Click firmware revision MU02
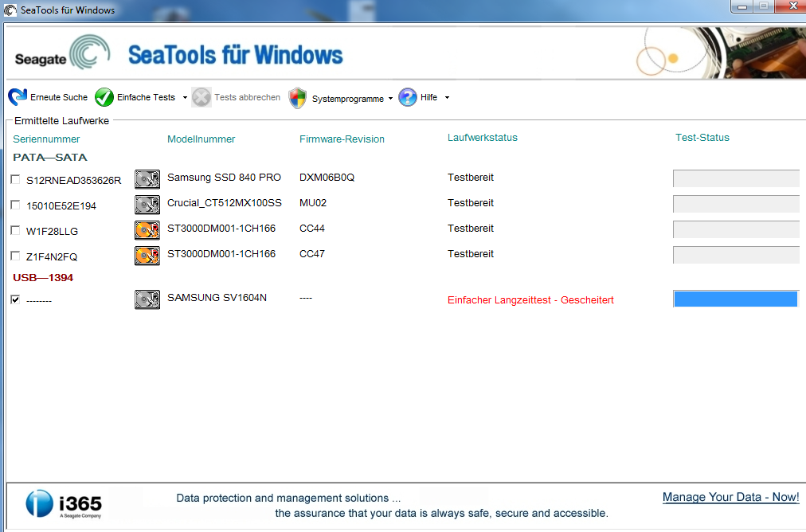The height and width of the screenshot is (532, 806). point(313,203)
